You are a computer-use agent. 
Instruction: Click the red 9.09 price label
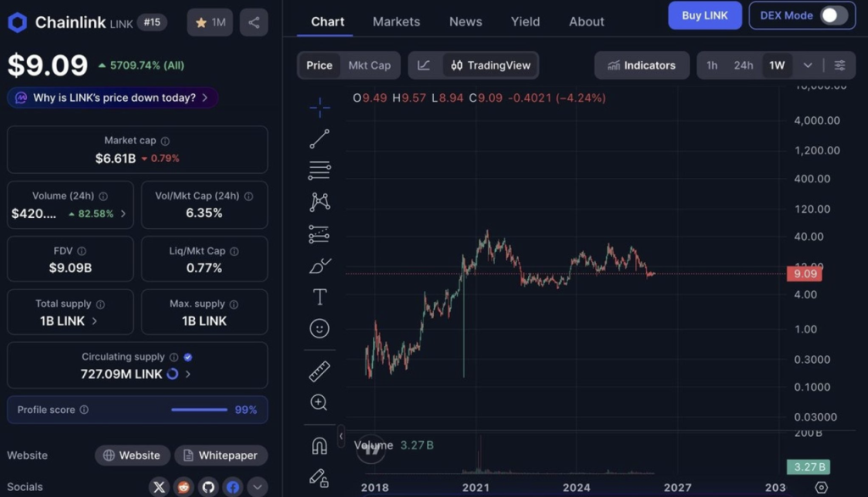pos(804,274)
